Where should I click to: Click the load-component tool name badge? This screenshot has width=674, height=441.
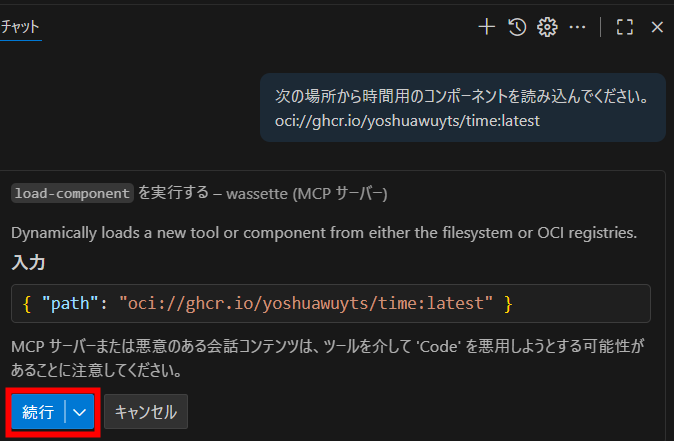[x=72, y=193]
